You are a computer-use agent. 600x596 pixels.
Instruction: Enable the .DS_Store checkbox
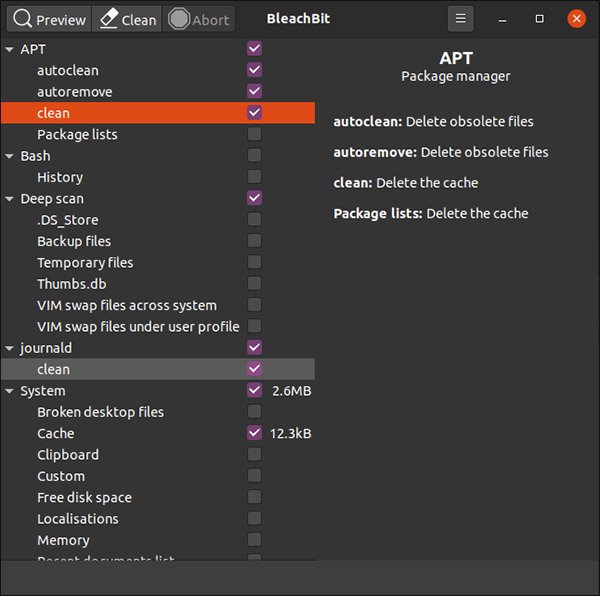(x=254, y=220)
